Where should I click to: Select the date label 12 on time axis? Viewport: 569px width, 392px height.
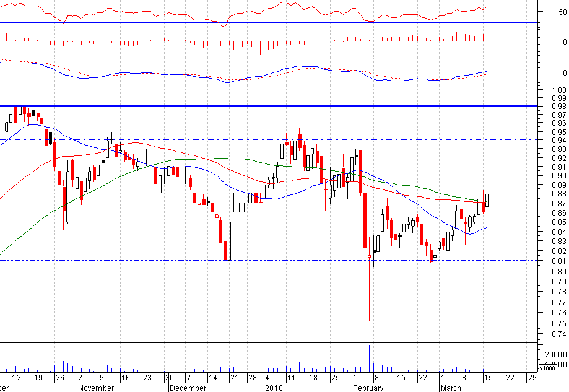[x=16, y=378]
